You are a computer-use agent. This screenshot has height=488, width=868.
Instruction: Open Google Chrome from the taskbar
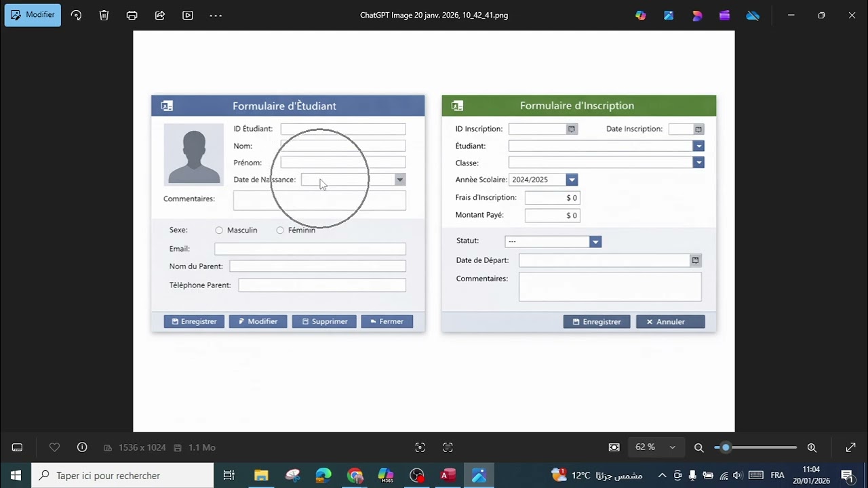pos(355,476)
